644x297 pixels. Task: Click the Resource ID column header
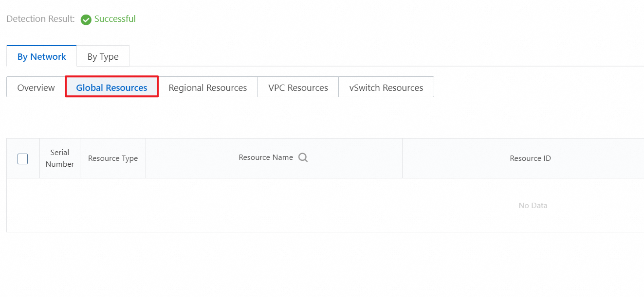coord(530,158)
